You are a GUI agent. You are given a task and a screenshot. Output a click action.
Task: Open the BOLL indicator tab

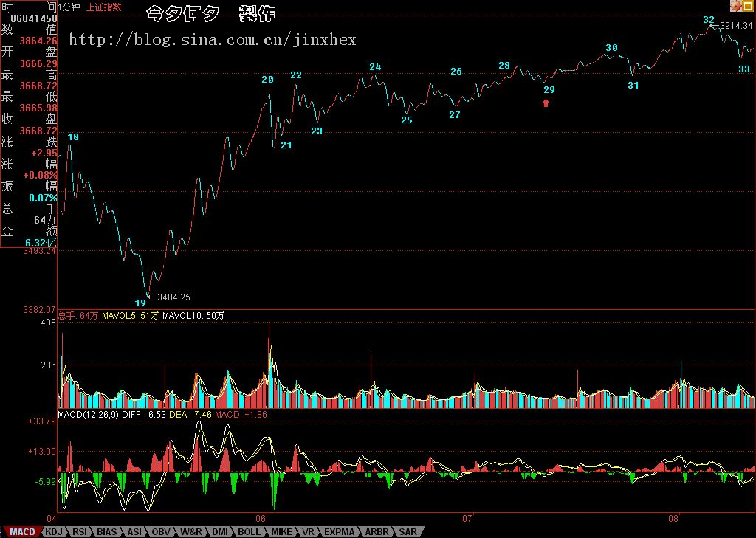(249, 531)
